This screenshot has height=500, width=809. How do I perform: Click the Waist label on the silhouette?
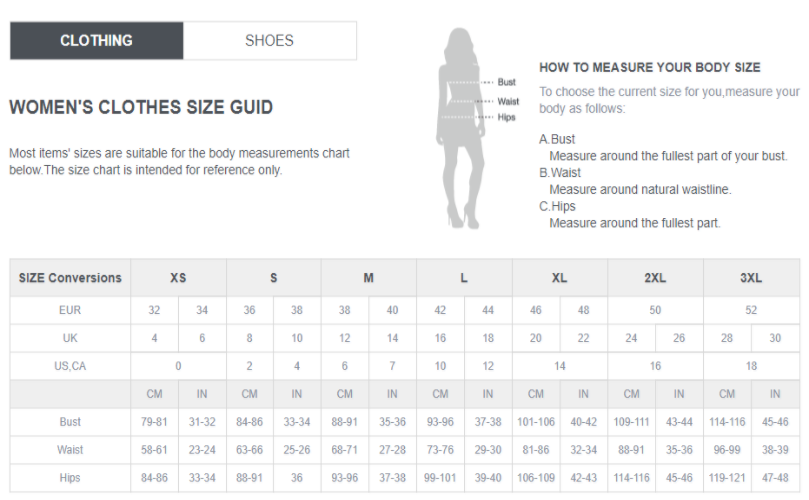(508, 101)
